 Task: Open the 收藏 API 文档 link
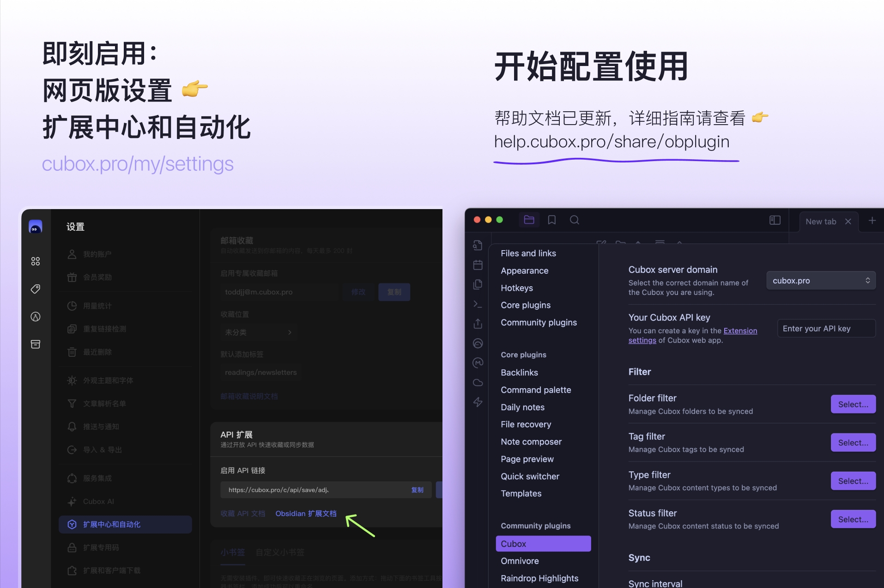pyautogui.click(x=243, y=514)
